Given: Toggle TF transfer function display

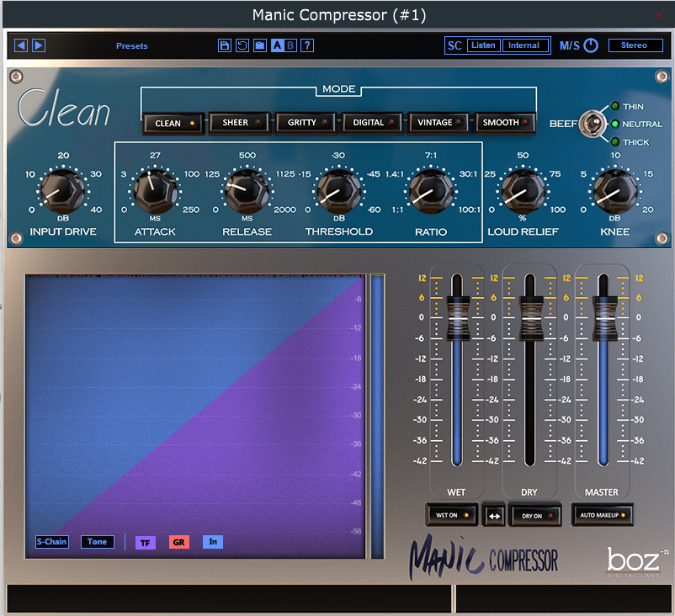Looking at the screenshot, I should click(146, 543).
